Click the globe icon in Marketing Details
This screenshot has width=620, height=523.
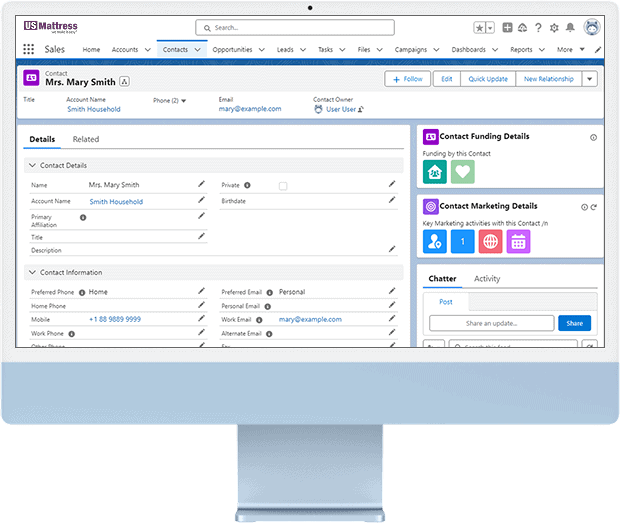click(490, 241)
